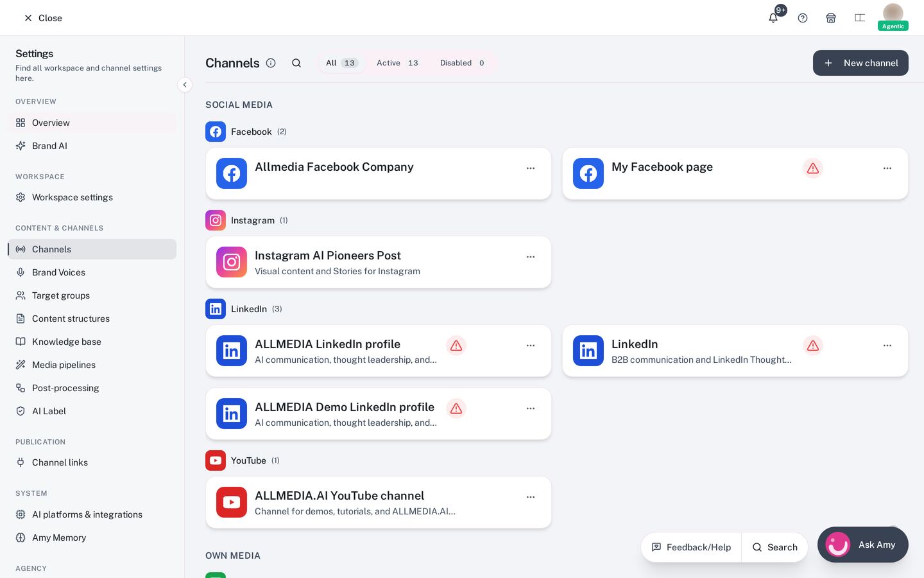
Task: Open options menu for My Facebook page
Action: [x=887, y=168]
